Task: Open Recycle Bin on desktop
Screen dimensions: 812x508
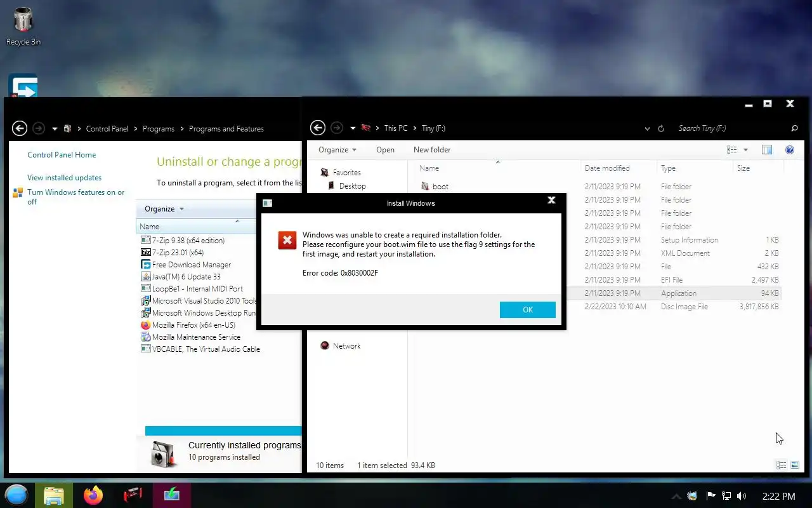Action: click(x=23, y=25)
